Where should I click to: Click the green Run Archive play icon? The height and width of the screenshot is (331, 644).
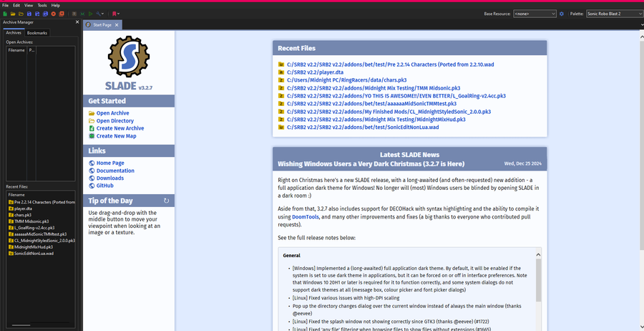[x=91, y=14]
